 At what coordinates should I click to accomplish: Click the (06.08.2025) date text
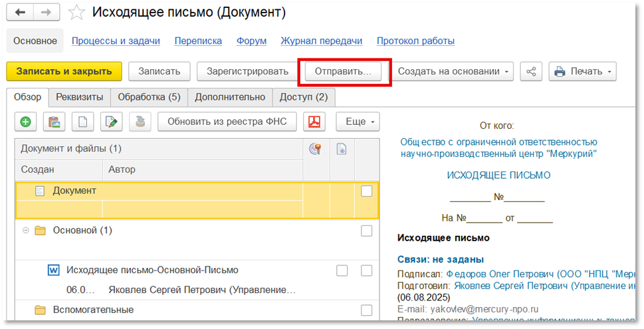tap(424, 297)
